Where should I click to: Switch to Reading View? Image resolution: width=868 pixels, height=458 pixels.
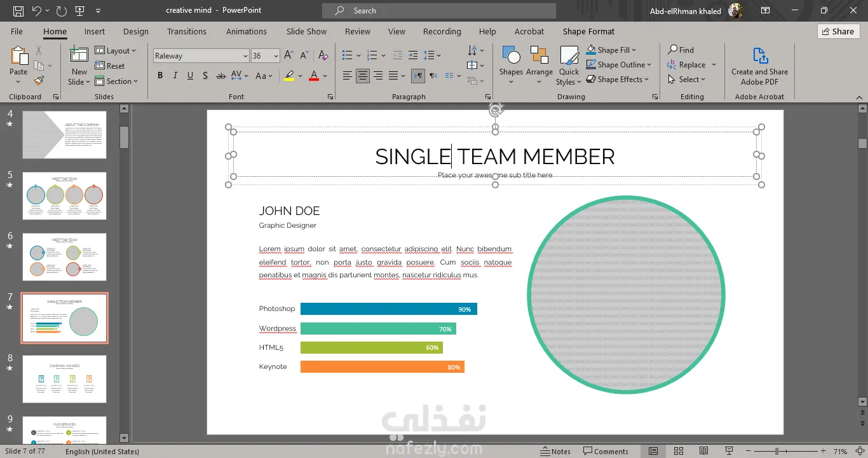click(703, 451)
